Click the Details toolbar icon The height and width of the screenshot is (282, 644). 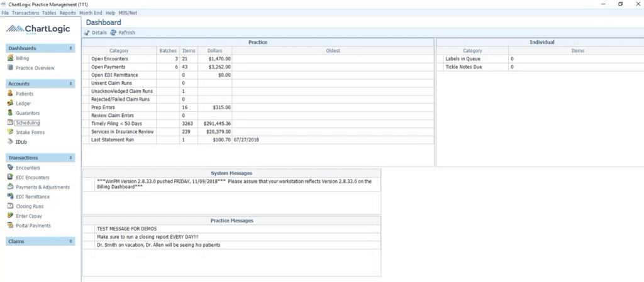pos(87,33)
